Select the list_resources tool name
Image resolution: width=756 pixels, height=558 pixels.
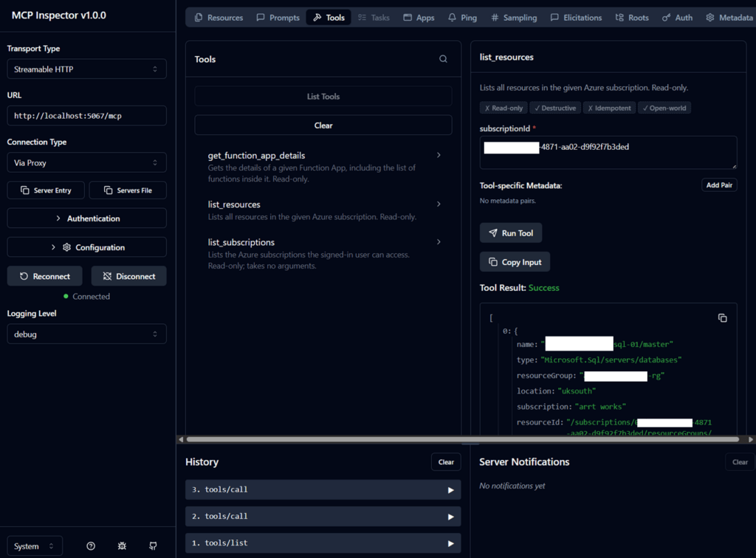click(x=234, y=204)
